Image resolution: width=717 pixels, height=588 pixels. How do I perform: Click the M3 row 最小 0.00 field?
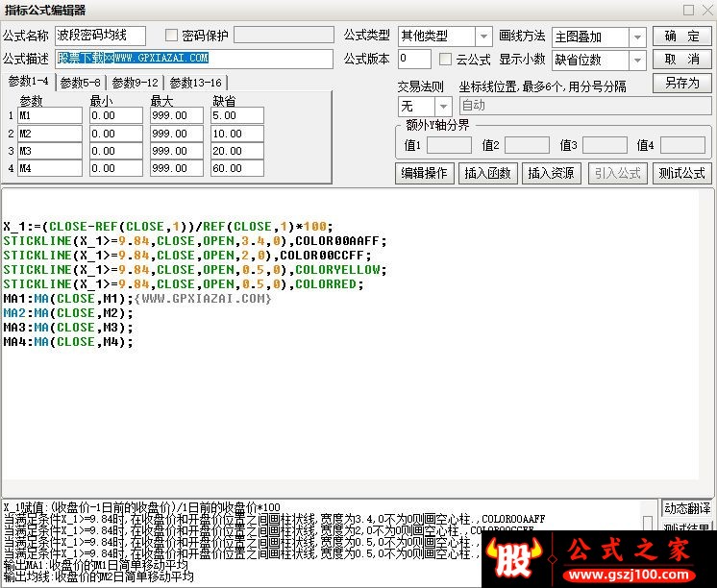pos(116,151)
